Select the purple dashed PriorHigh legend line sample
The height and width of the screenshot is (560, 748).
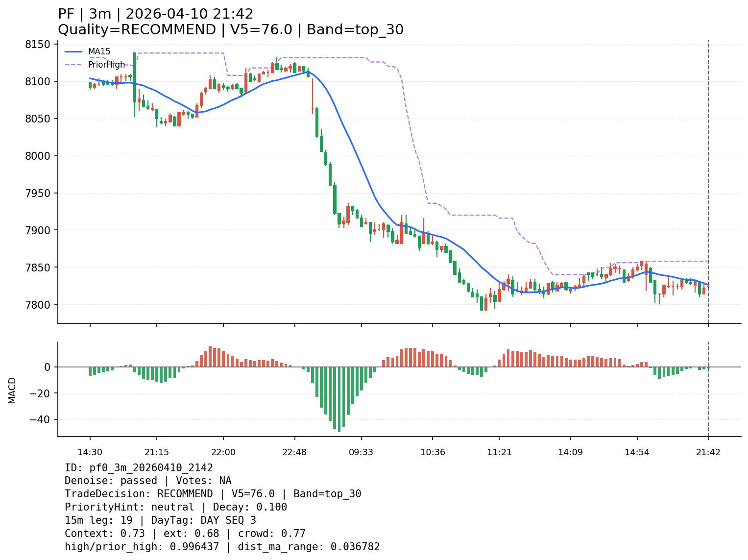(x=73, y=65)
